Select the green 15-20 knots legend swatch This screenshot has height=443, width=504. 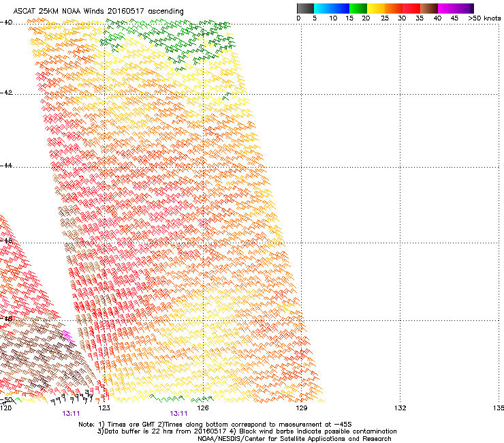pos(358,8)
